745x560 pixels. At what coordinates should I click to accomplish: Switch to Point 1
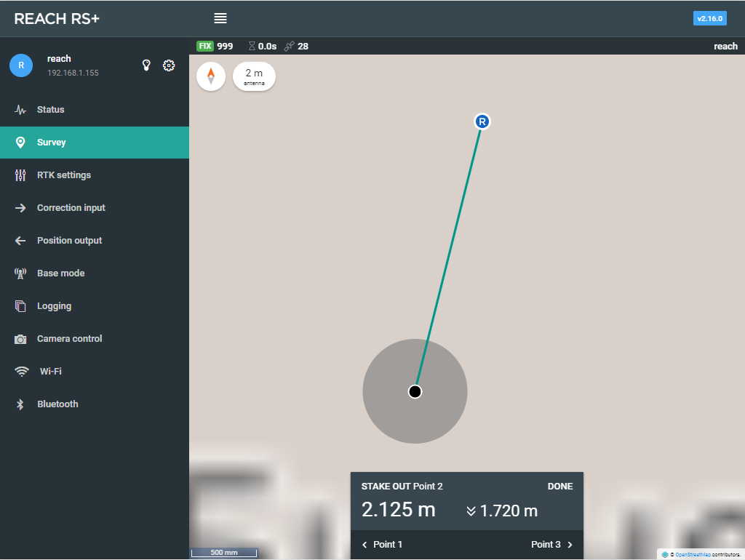(382, 545)
